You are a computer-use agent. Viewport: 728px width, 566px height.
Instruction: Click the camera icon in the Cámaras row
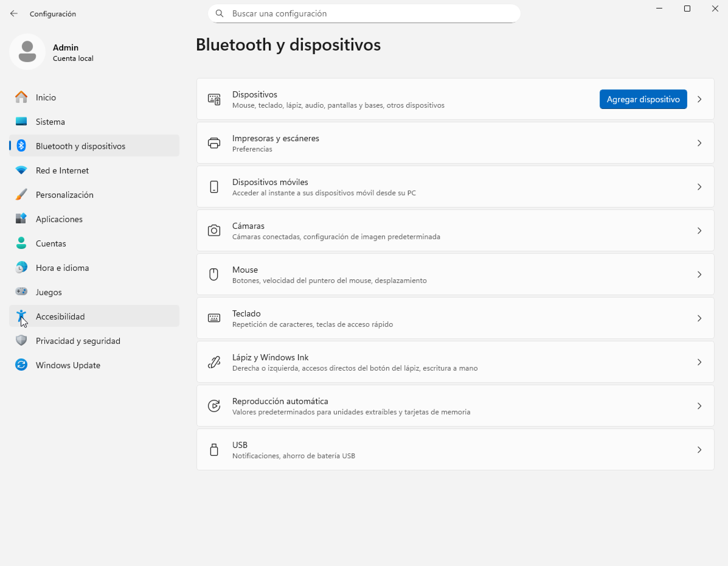(214, 231)
